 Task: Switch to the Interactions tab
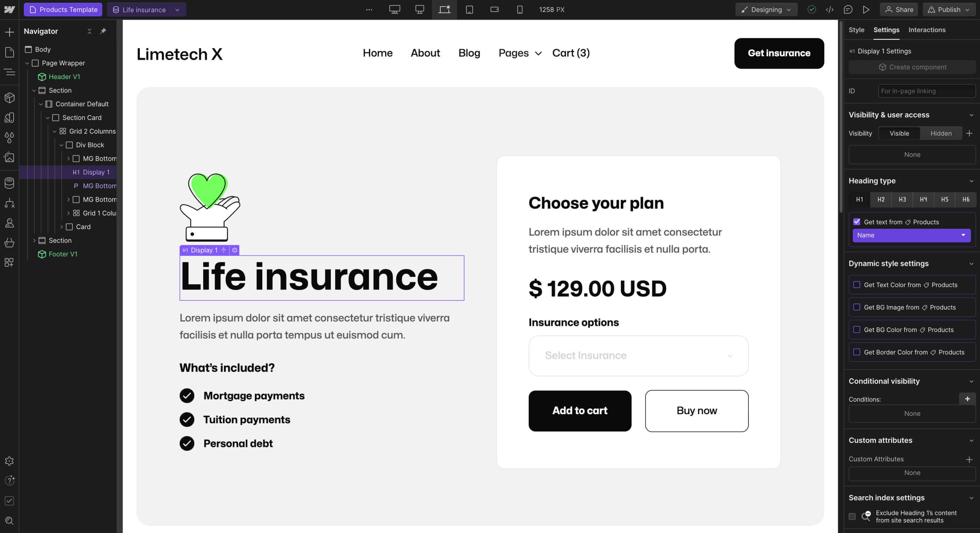pos(927,30)
